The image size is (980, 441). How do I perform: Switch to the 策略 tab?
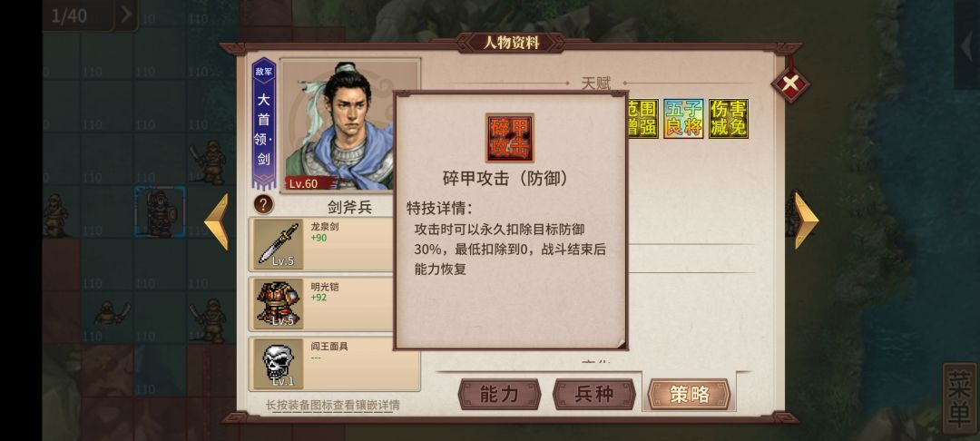[689, 394]
